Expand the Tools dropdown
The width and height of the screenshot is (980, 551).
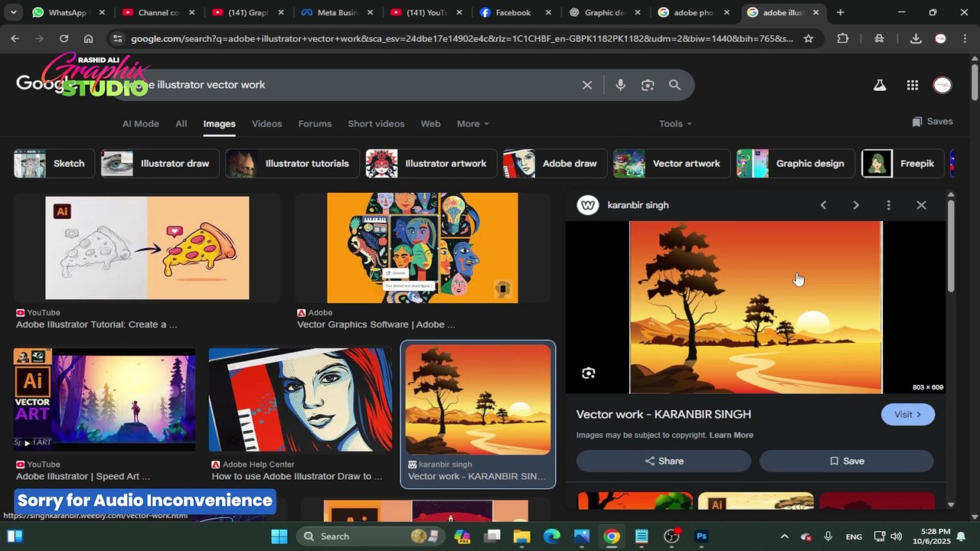pos(675,124)
